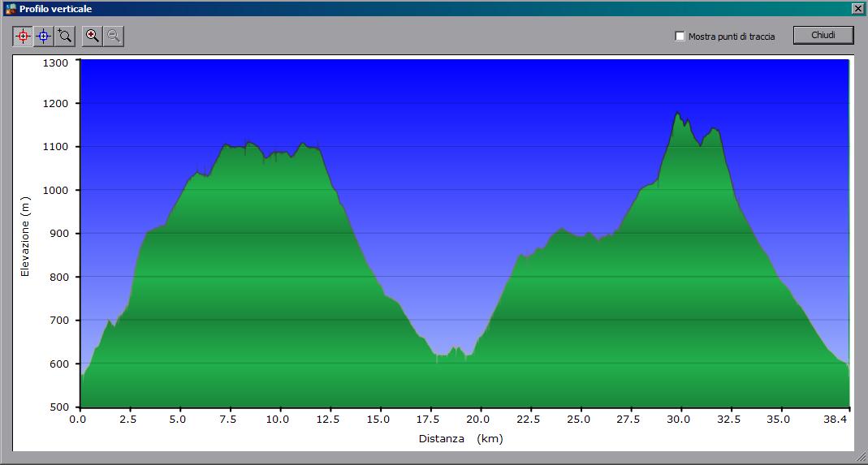Click the Profilo verticale title bar

click(x=406, y=9)
